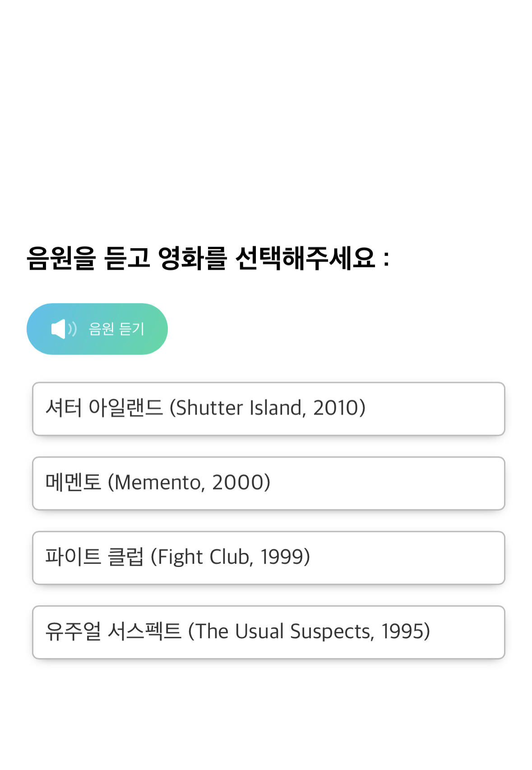Click the speaker icon in audio button
Image resolution: width=532 pixels, height=770 pixels.
(x=63, y=329)
